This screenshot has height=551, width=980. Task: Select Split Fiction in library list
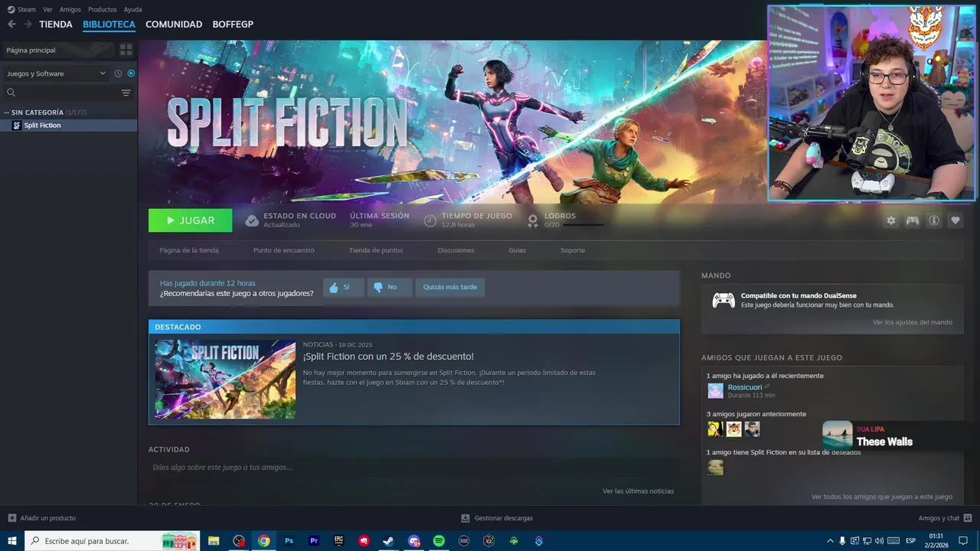(x=69, y=126)
